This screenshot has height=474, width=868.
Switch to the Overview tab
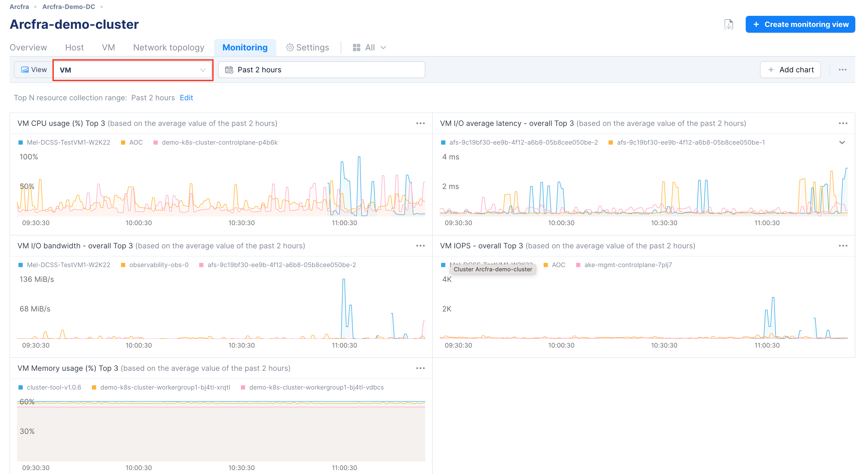(x=28, y=48)
